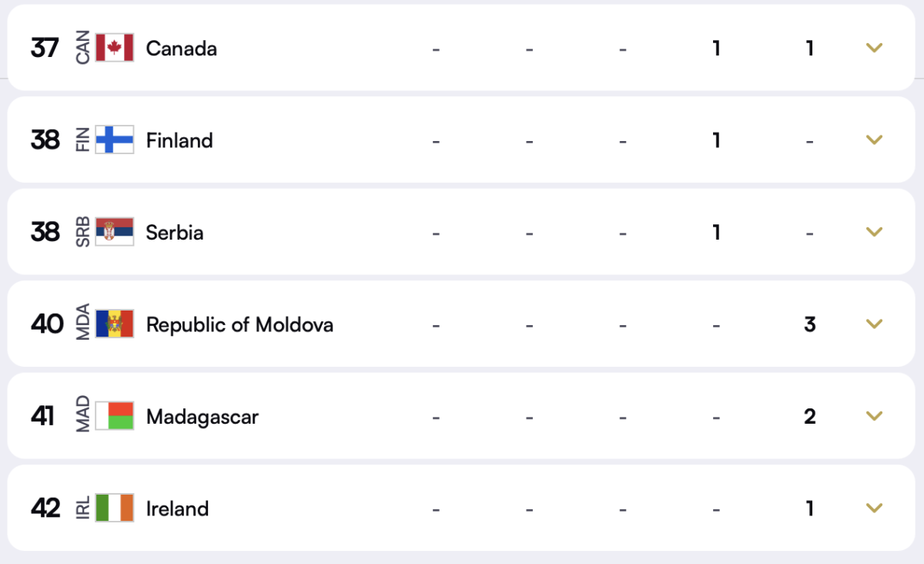The image size is (924, 564).
Task: Click the Madagascar flag icon
Action: 115,416
